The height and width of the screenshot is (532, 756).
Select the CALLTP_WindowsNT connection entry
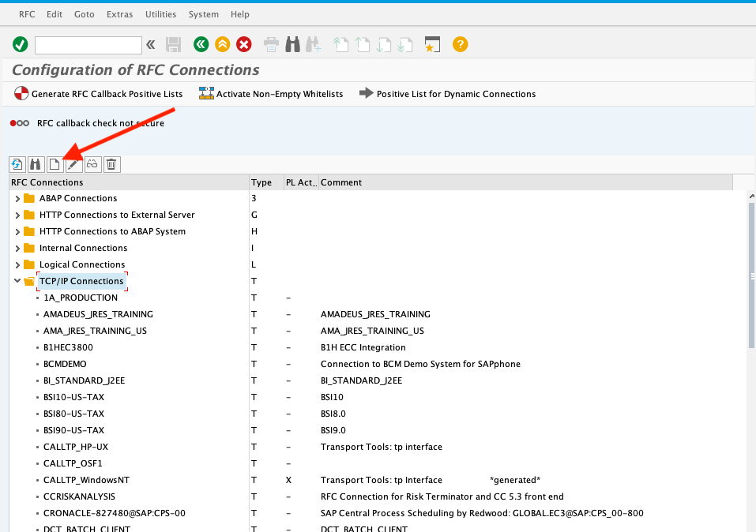coord(86,480)
